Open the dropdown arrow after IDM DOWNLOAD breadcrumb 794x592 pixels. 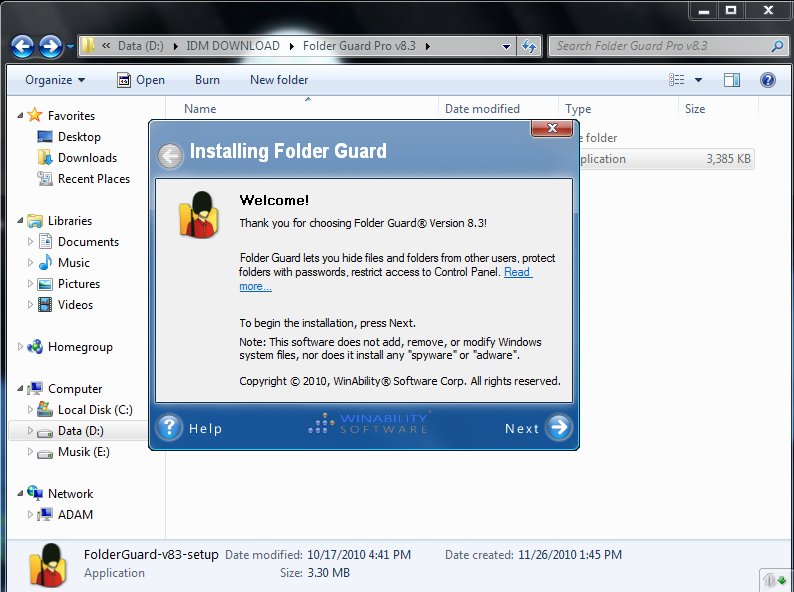click(292, 46)
